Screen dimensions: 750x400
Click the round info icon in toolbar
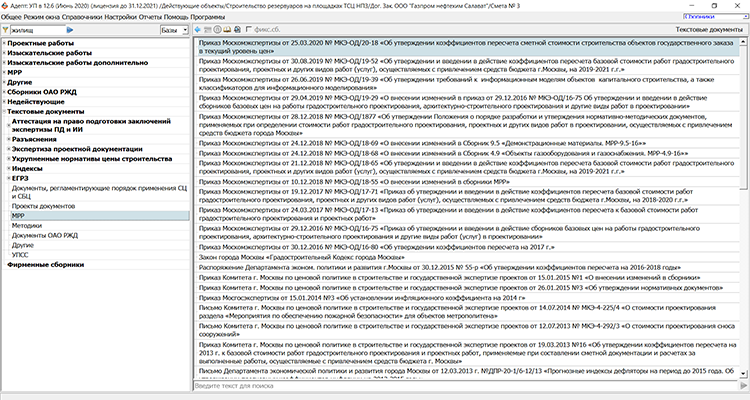pos(217,31)
